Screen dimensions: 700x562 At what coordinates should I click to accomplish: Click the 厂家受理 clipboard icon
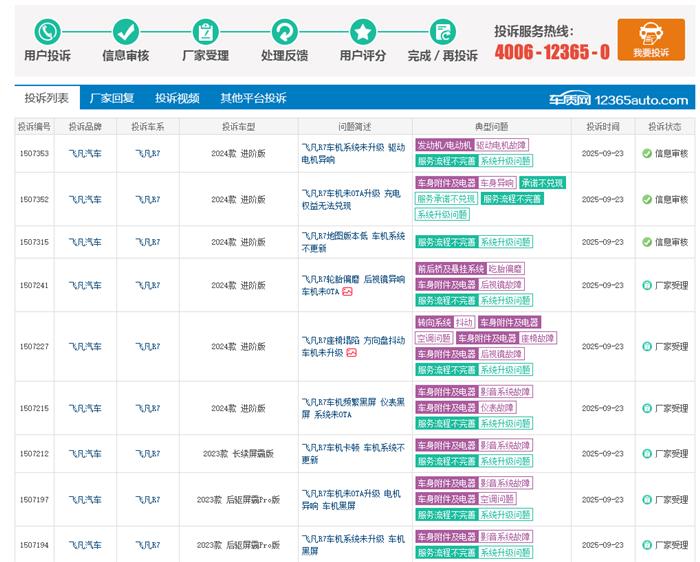(205, 31)
